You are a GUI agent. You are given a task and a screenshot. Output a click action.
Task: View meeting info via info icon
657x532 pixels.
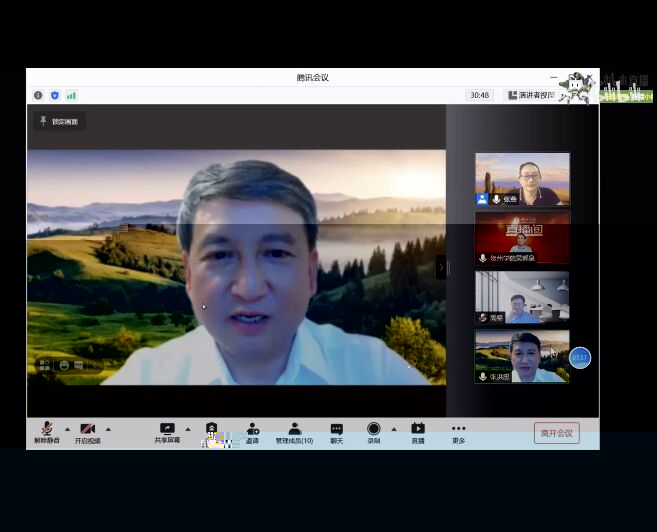(x=38, y=95)
